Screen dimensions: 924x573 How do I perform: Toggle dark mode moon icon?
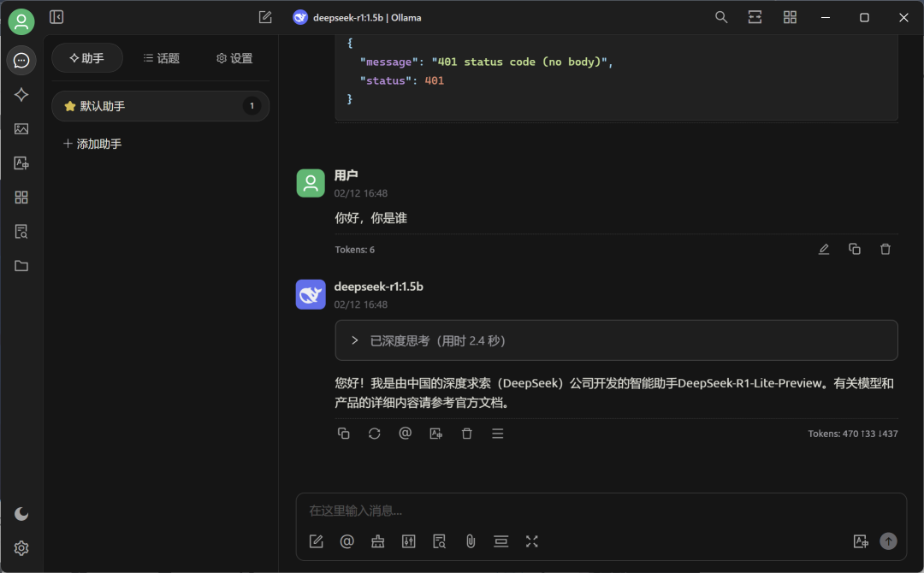21,514
